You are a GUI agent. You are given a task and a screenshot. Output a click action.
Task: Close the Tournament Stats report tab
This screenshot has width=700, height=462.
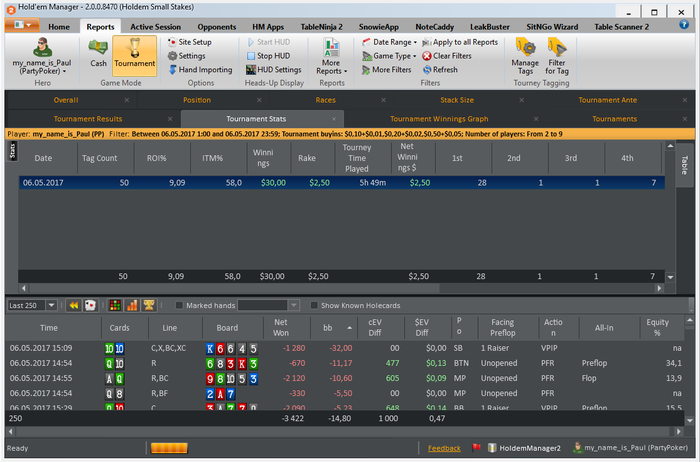coord(333,119)
